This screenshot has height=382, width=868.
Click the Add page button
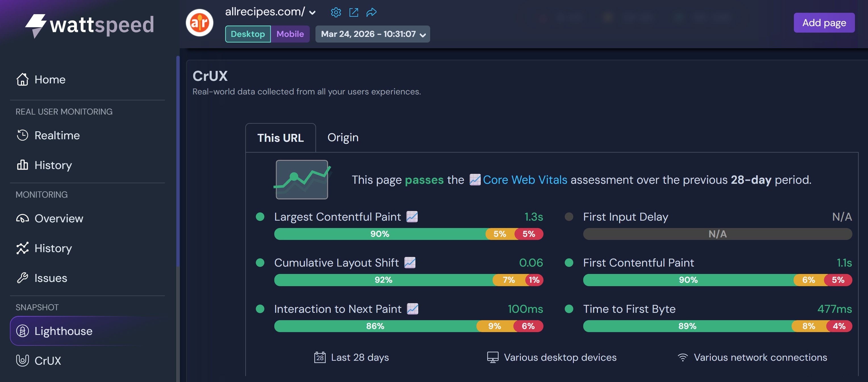824,23
